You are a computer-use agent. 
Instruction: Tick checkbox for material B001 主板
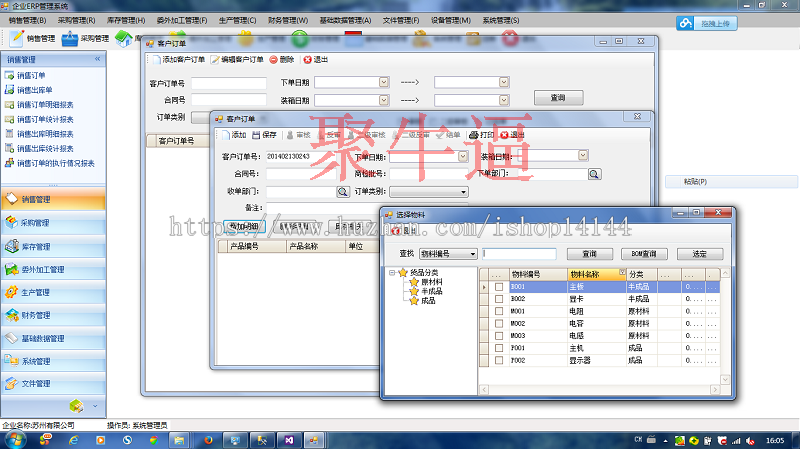click(499, 287)
